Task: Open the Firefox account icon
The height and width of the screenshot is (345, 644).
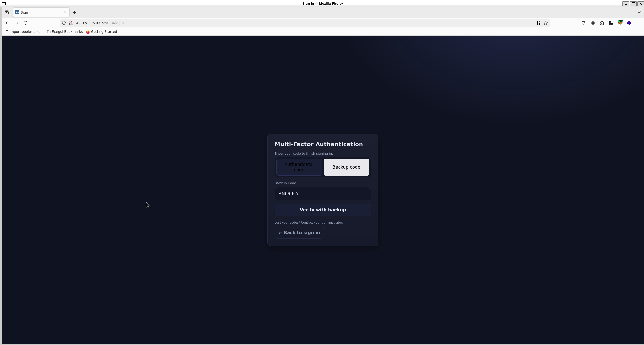Action: pyautogui.click(x=593, y=23)
